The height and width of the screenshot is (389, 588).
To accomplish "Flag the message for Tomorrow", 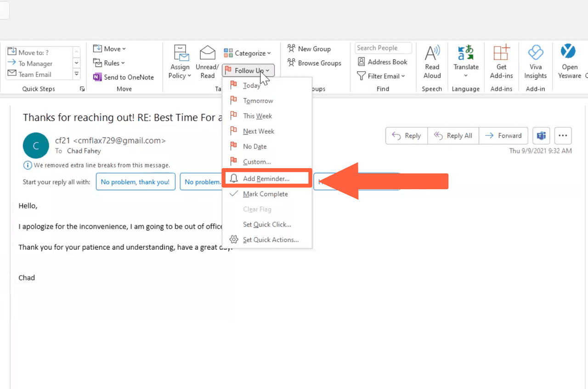I will point(258,101).
